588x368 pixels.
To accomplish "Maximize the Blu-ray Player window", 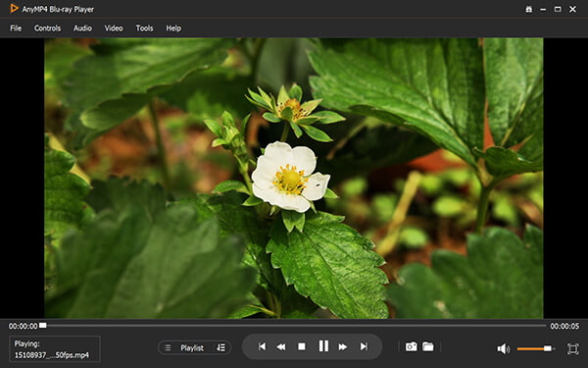I will 558,10.
